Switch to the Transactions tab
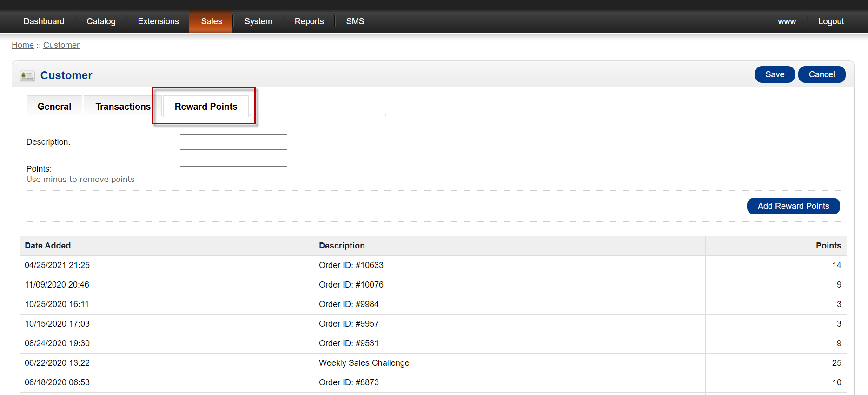The height and width of the screenshot is (395, 868). click(123, 107)
